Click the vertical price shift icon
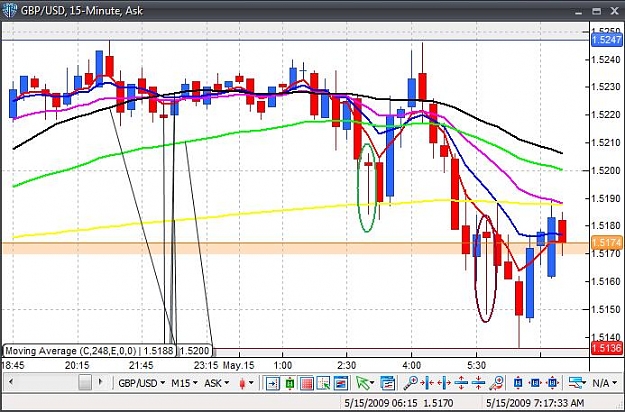The image size is (625, 412). (x=518, y=383)
